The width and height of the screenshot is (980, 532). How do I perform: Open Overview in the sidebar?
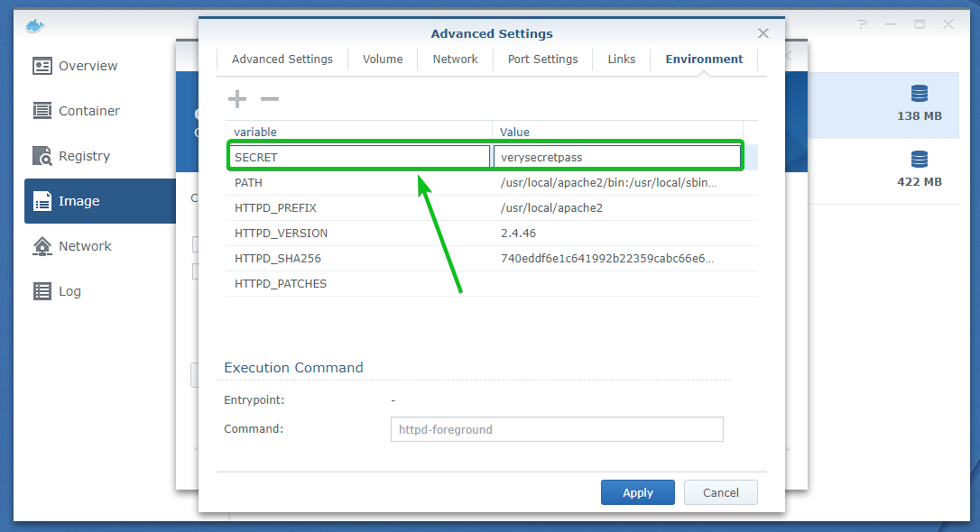tap(88, 66)
